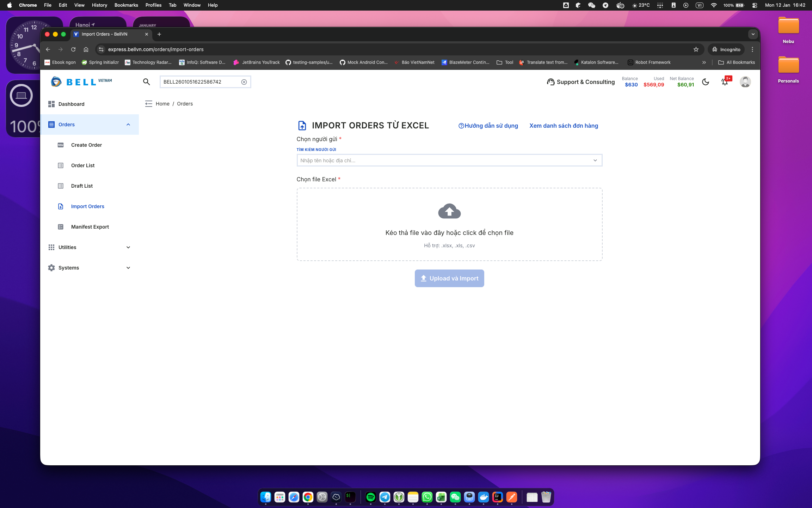The image size is (812, 508).
Task: Click the cloud upload icon
Action: 449,211
